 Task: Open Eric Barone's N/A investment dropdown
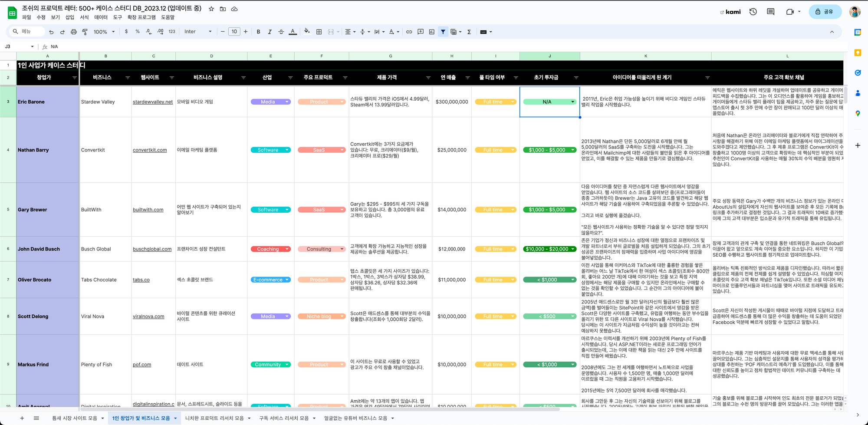tap(549, 102)
